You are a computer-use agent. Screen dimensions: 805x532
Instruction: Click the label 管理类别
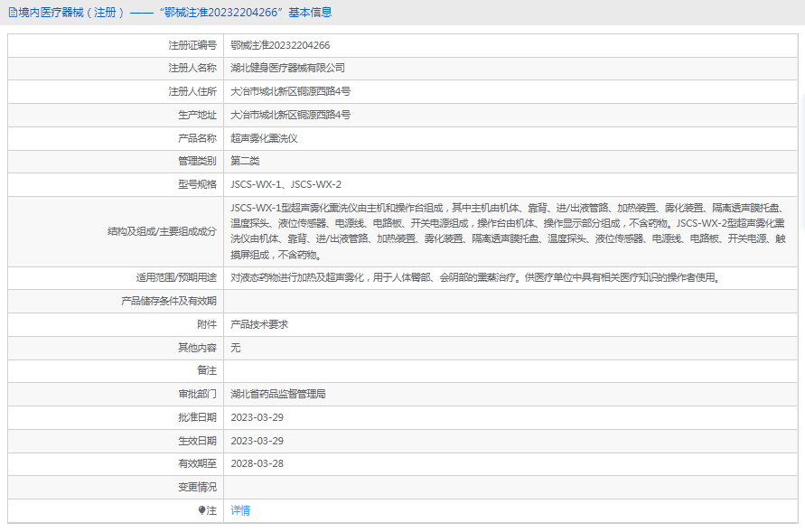(x=198, y=161)
